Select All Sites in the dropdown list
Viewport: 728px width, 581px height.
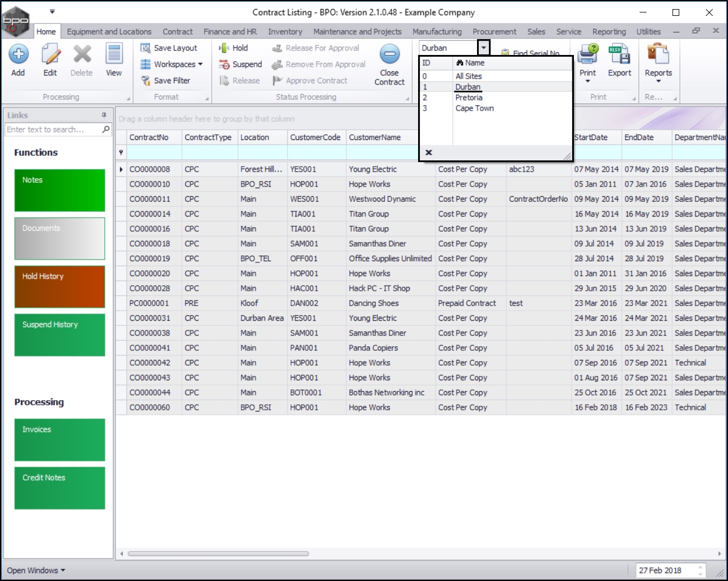[496, 76]
